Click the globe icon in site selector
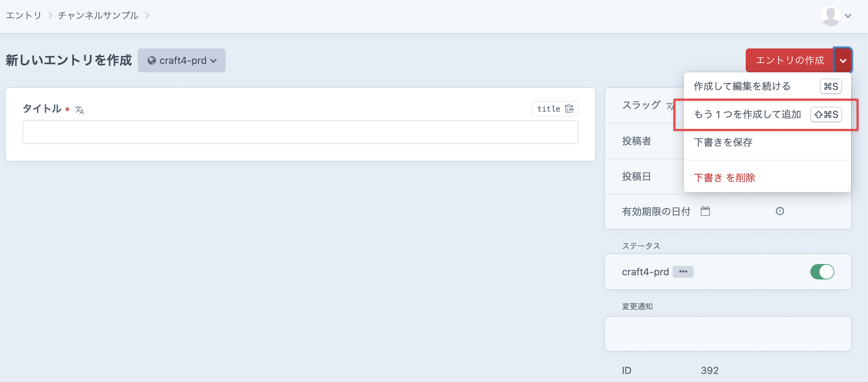 click(x=152, y=61)
